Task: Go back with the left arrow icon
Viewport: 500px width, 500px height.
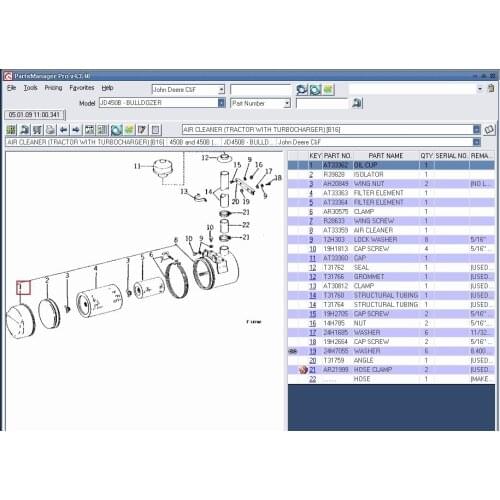Action: [63, 130]
